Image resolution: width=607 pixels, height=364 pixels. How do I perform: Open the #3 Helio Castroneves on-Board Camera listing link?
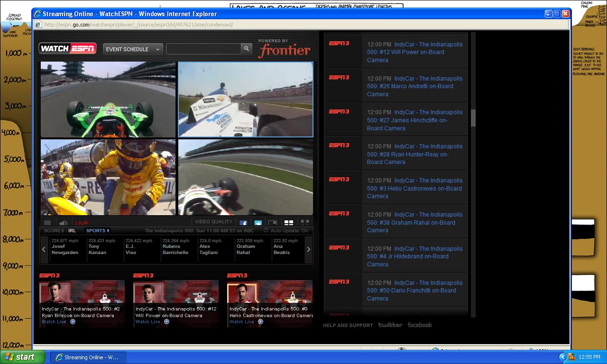pyautogui.click(x=414, y=188)
